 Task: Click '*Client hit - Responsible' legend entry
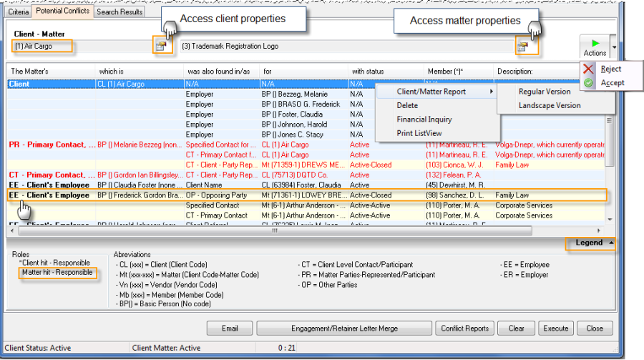(54, 263)
